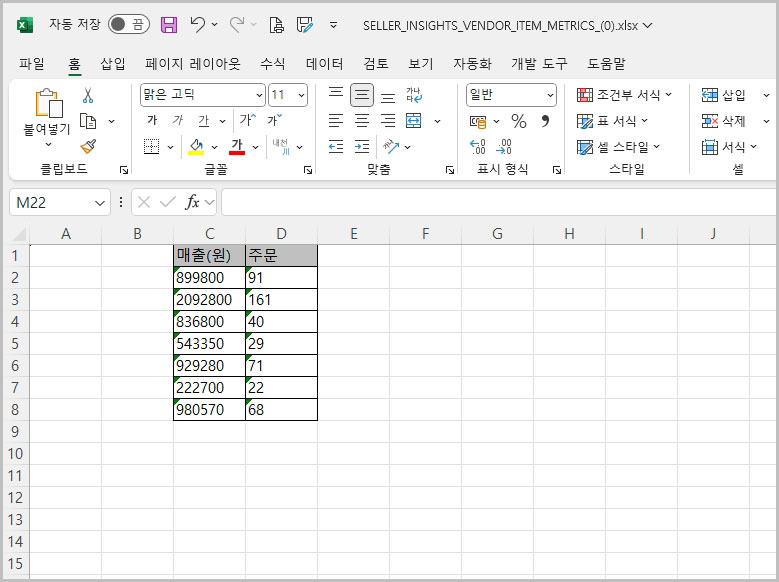Open the Undo history dropdown

tap(215, 24)
